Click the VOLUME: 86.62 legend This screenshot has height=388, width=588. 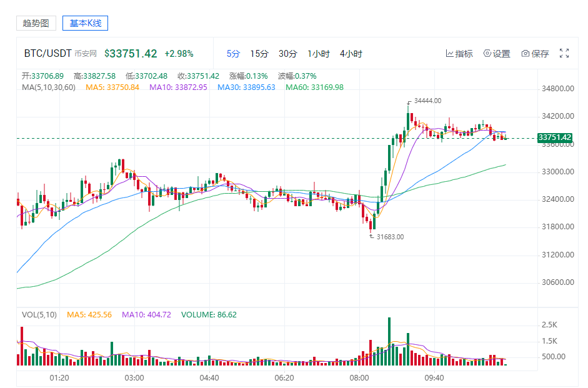point(209,315)
